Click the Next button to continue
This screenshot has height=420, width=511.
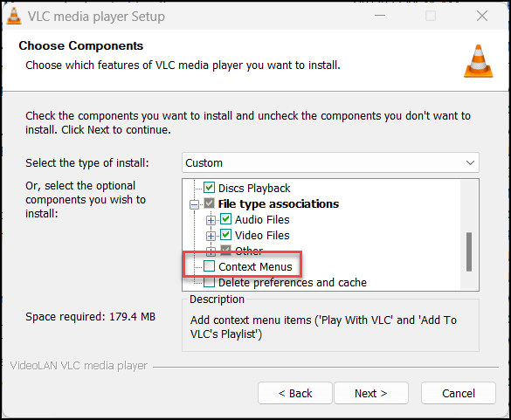click(x=371, y=393)
